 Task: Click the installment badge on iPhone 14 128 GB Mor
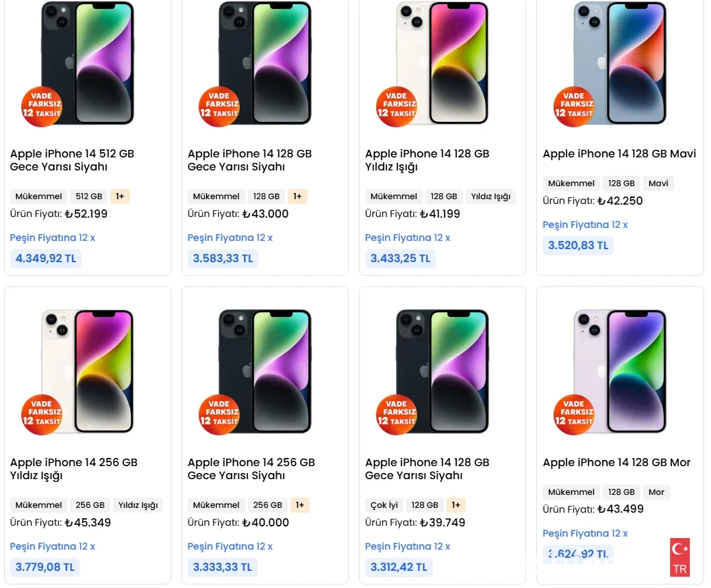574,414
